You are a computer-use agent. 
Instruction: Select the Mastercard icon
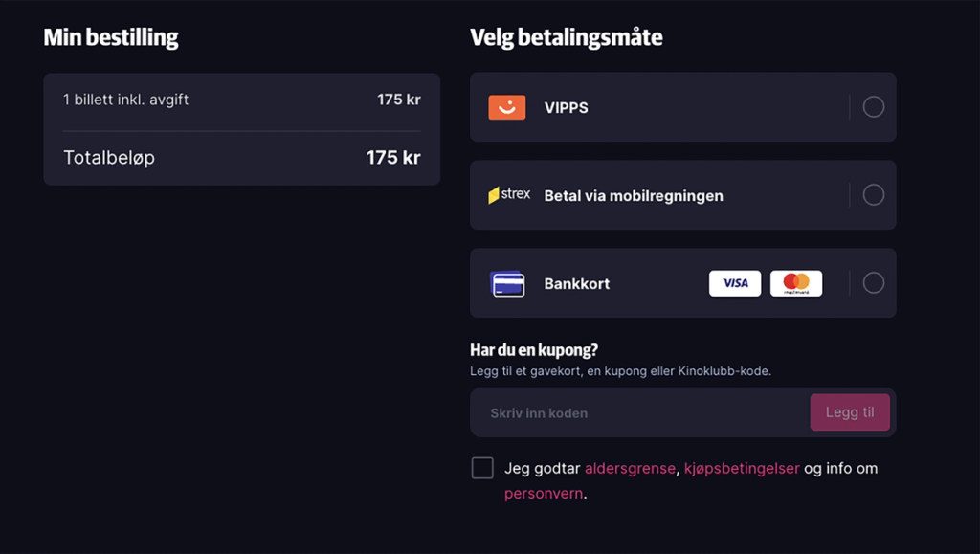tap(796, 282)
